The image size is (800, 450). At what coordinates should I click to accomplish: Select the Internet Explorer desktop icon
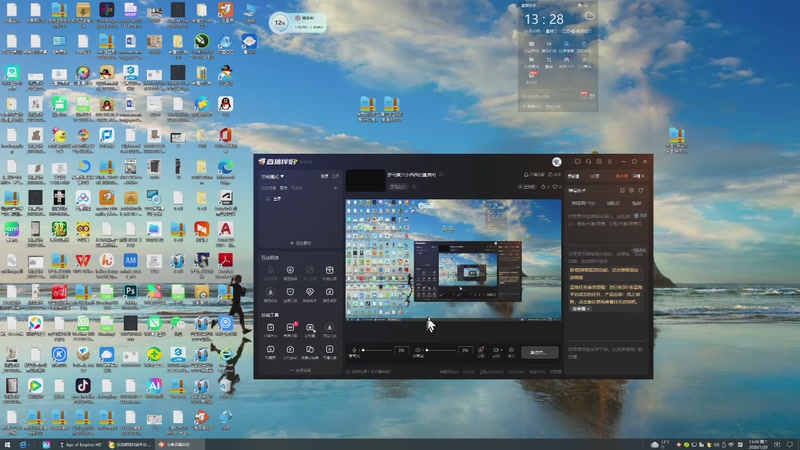point(226,354)
